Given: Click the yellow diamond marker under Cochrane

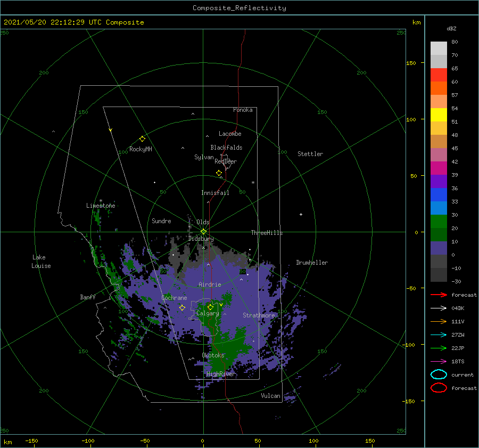Looking at the screenshot, I should tap(183, 307).
